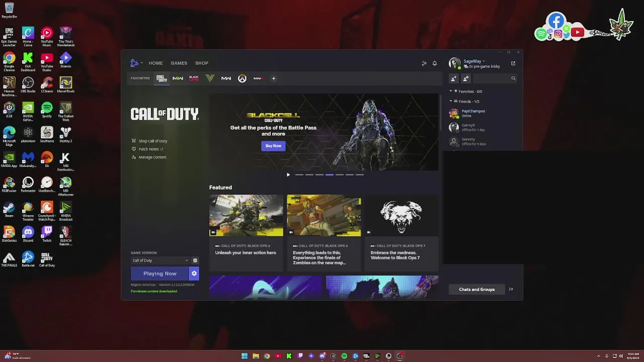Select the MWII game icon in favorites
Viewport: 644px width, 362px height.
click(x=178, y=78)
